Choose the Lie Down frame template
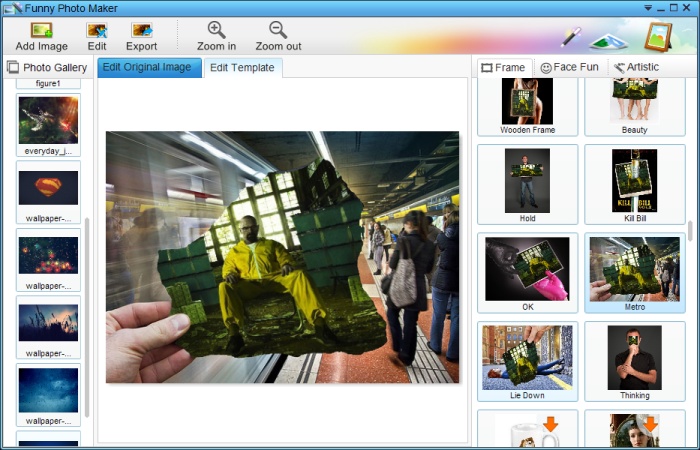The height and width of the screenshot is (450, 700). tap(527, 361)
